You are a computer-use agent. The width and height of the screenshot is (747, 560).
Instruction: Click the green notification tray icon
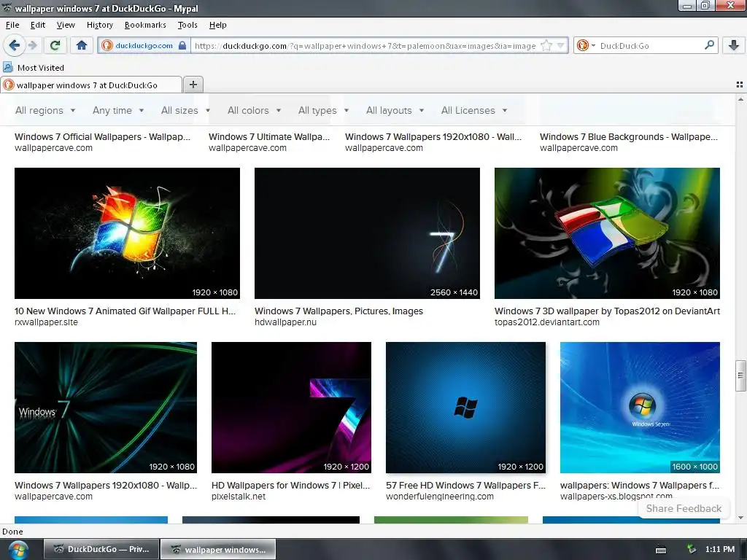click(x=692, y=549)
